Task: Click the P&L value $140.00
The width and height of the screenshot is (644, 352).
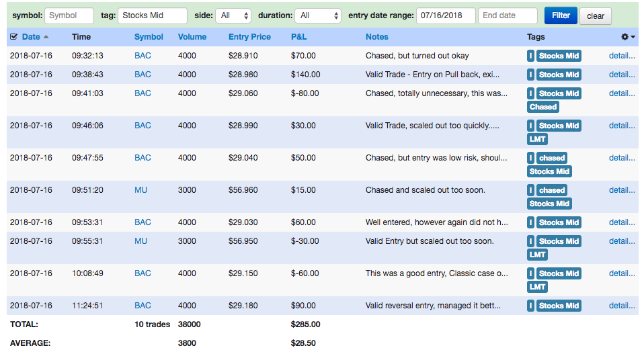Action: tap(306, 75)
